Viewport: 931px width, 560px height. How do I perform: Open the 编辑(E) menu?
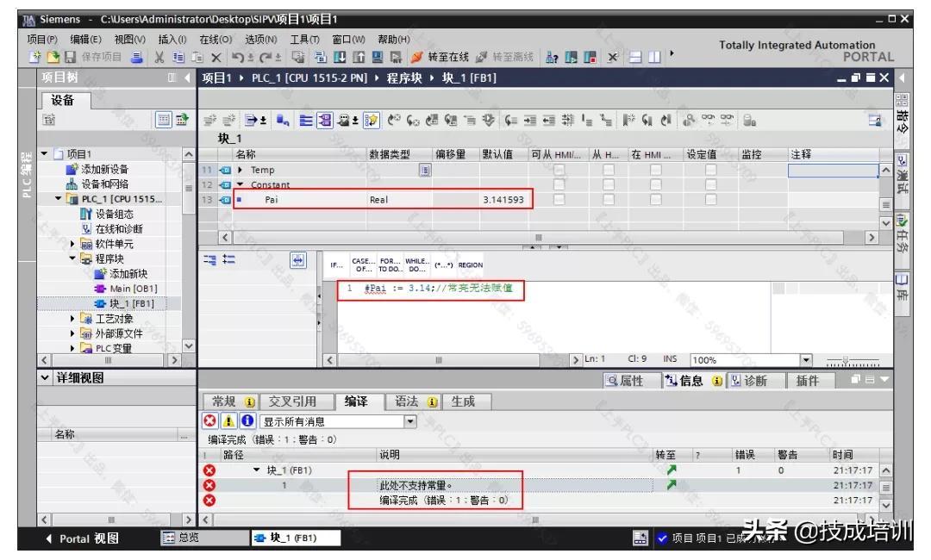(85, 39)
